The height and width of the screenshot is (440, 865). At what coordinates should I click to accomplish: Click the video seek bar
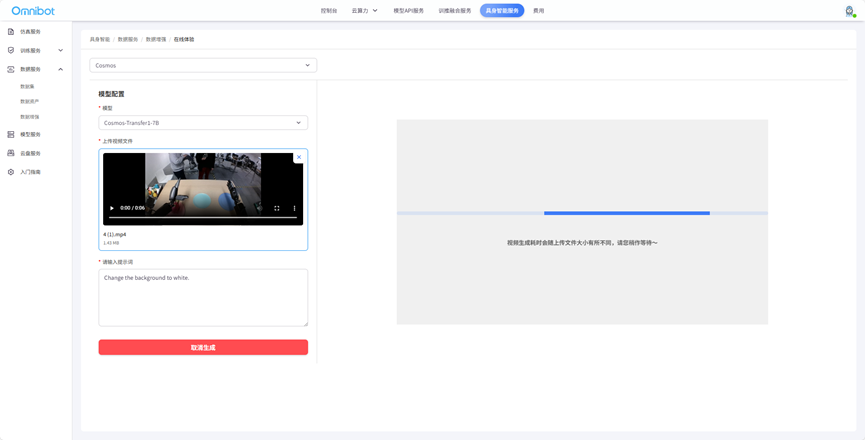click(203, 218)
